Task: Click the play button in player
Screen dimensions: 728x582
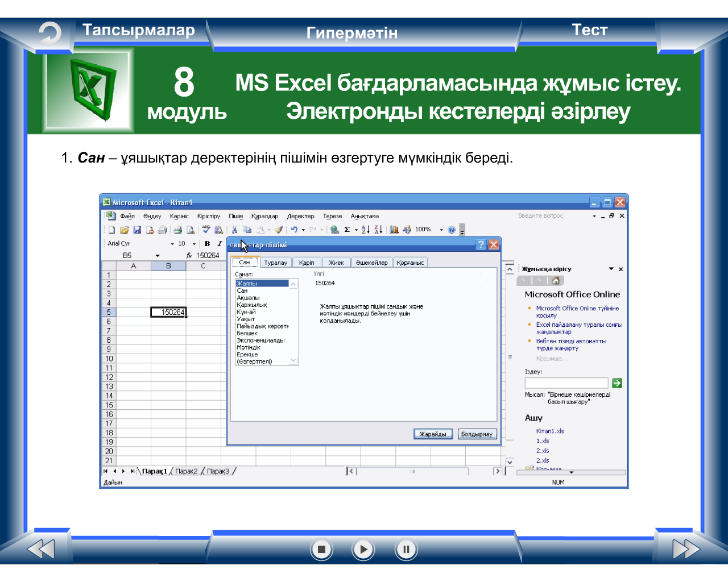Action: click(363, 549)
